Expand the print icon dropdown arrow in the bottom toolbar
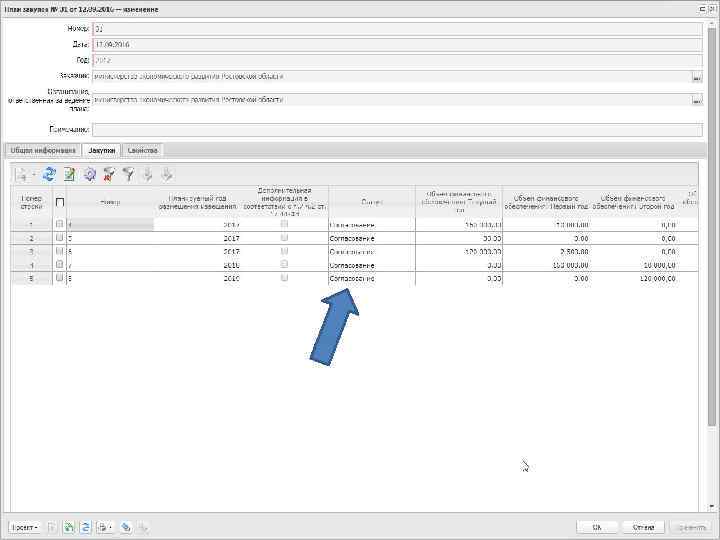The width and height of the screenshot is (720, 540). 111,527
